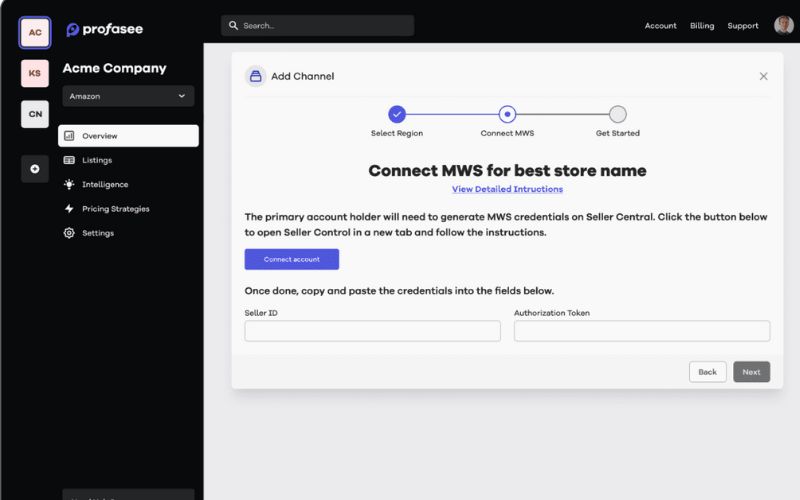The height and width of the screenshot is (500, 800).
Task: Open the Billing menu in top bar
Action: 702,26
